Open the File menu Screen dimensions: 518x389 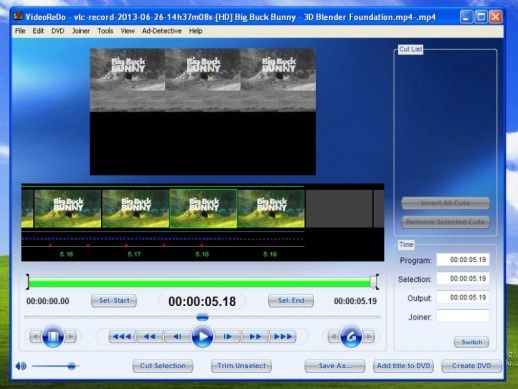[x=20, y=31]
